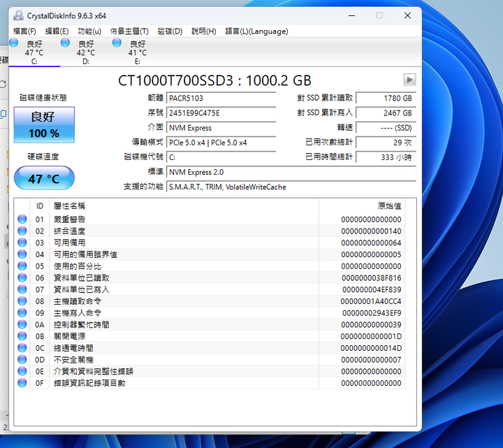This screenshot has height=448, width=503.
Task: Click the 47 °C temperature button
Action: coord(44,178)
